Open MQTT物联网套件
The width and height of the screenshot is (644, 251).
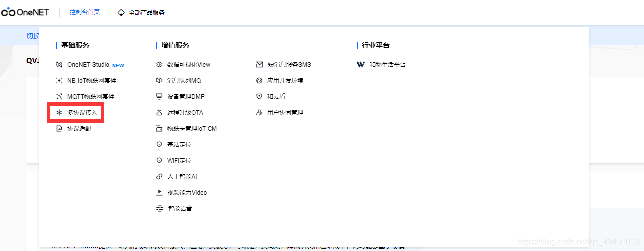pos(91,97)
